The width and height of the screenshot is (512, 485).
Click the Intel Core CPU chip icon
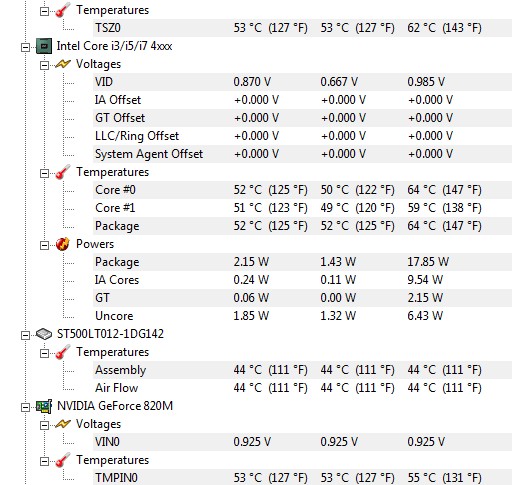tap(44, 46)
